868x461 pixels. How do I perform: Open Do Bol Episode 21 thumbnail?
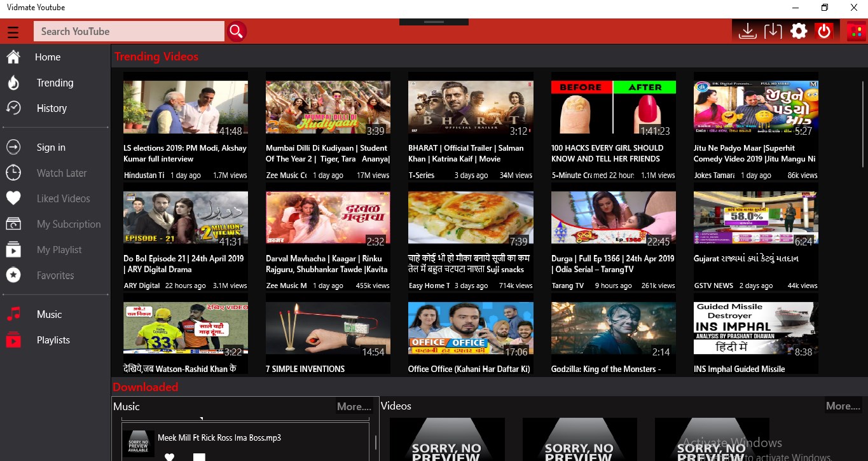pos(186,217)
